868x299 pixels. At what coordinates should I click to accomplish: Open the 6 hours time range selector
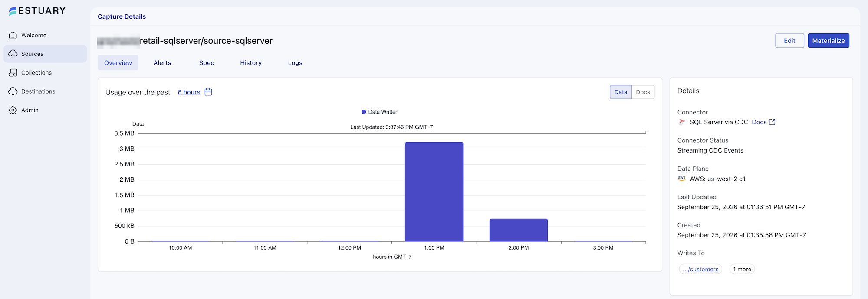pyautogui.click(x=189, y=92)
